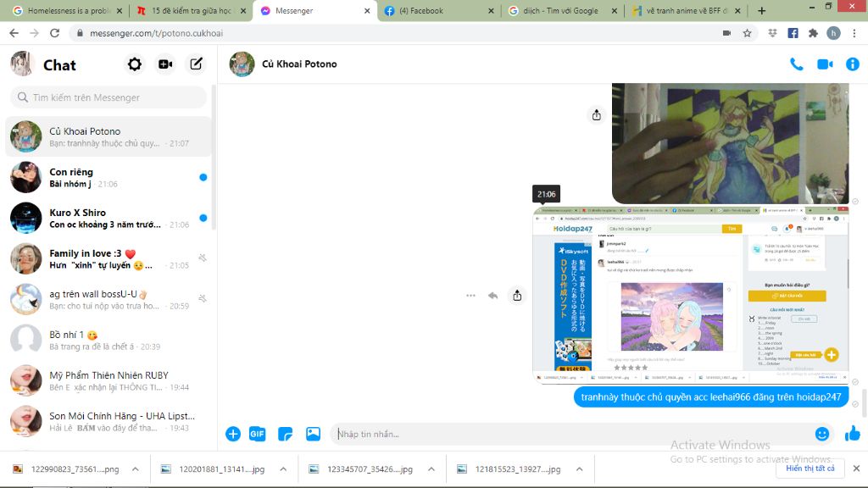Switch to 15 đề kiểm tra giữa học tab
868x488 pixels.
tap(191, 10)
